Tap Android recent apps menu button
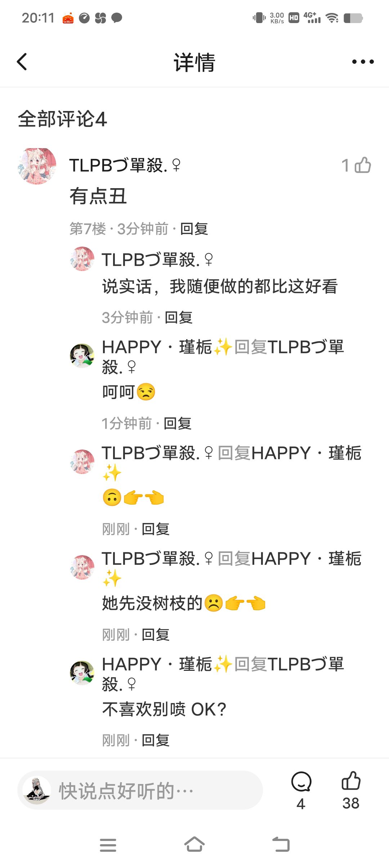The width and height of the screenshot is (389, 868). click(x=108, y=845)
